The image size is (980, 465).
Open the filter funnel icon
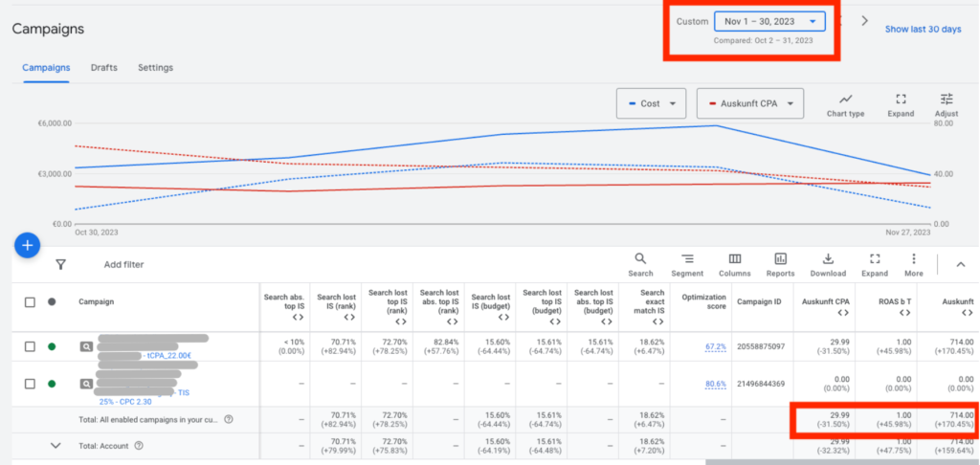tap(60, 264)
